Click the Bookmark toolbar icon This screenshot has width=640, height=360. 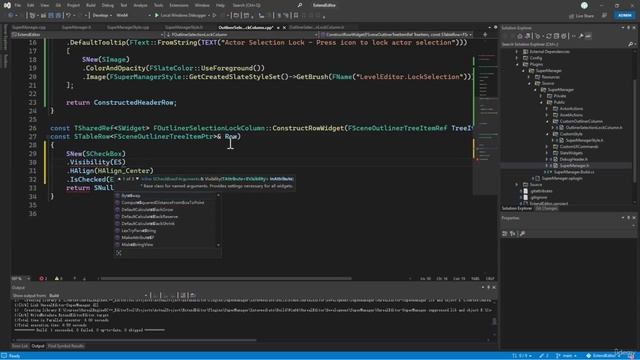point(296,16)
